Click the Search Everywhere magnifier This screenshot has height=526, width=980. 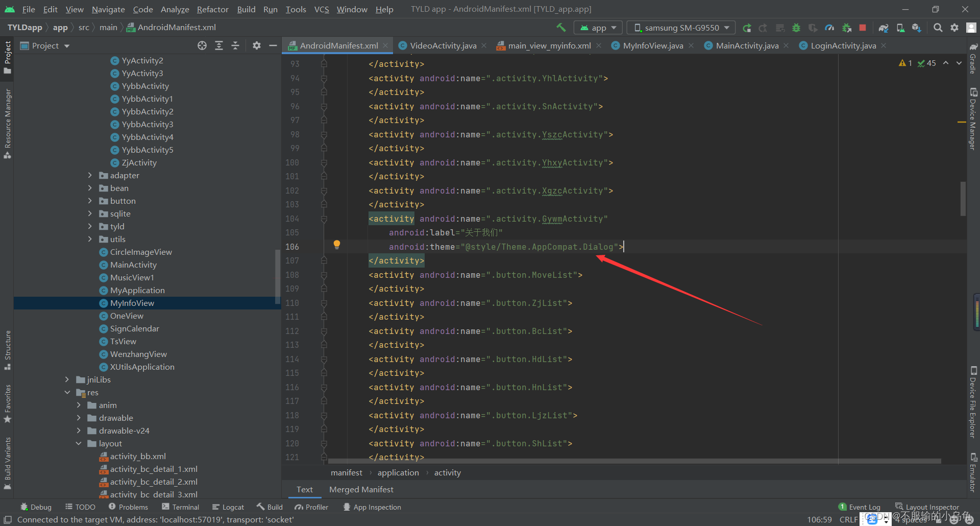(x=938, y=28)
